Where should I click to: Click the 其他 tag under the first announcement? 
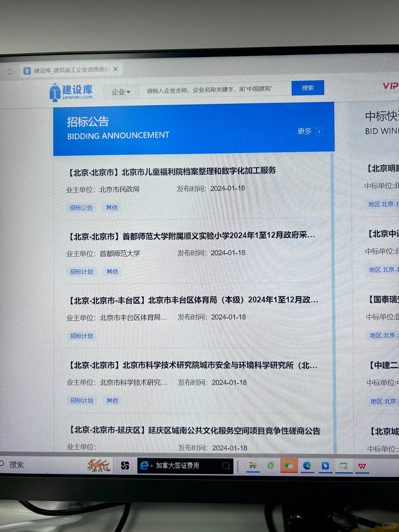111,208
